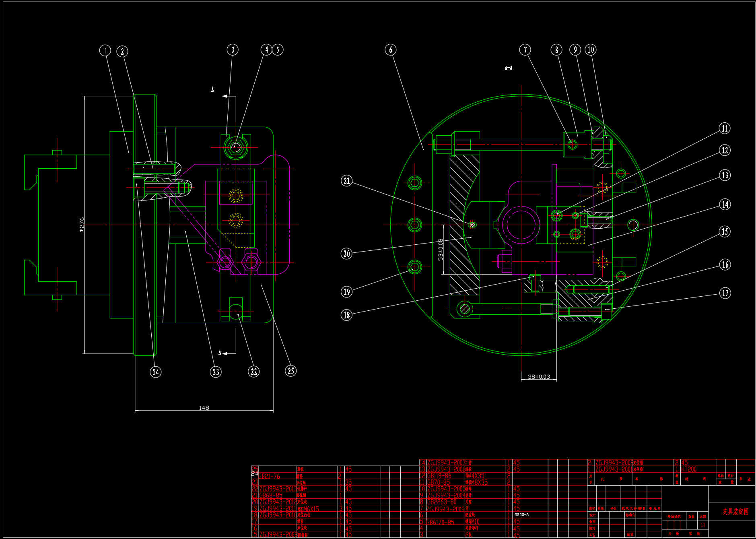
Task: Select the 148 width dimension text
Action: click(x=204, y=408)
